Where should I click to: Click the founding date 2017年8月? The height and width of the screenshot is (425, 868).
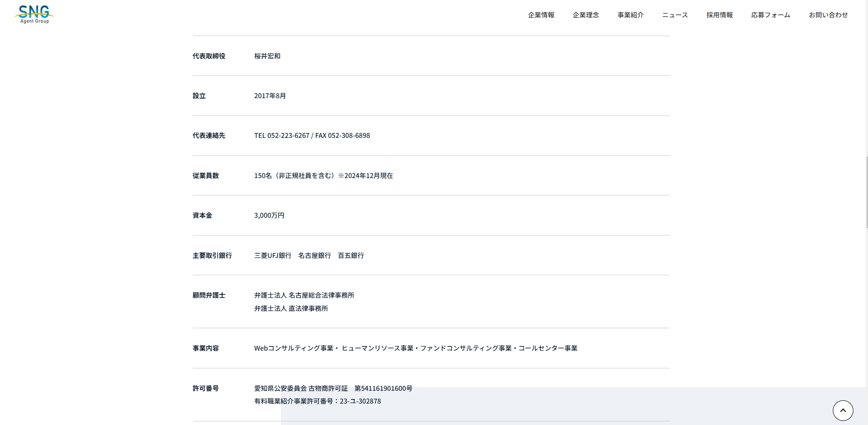coord(270,96)
